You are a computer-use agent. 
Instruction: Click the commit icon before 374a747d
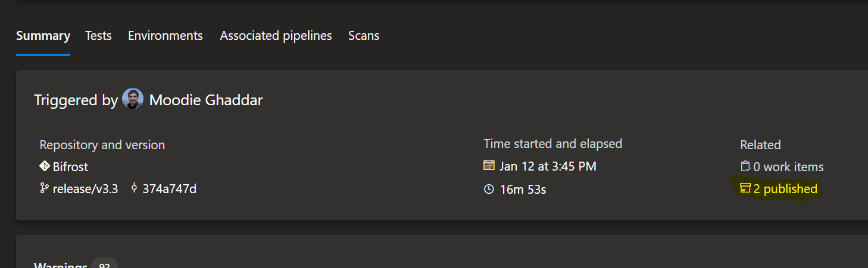(x=134, y=189)
